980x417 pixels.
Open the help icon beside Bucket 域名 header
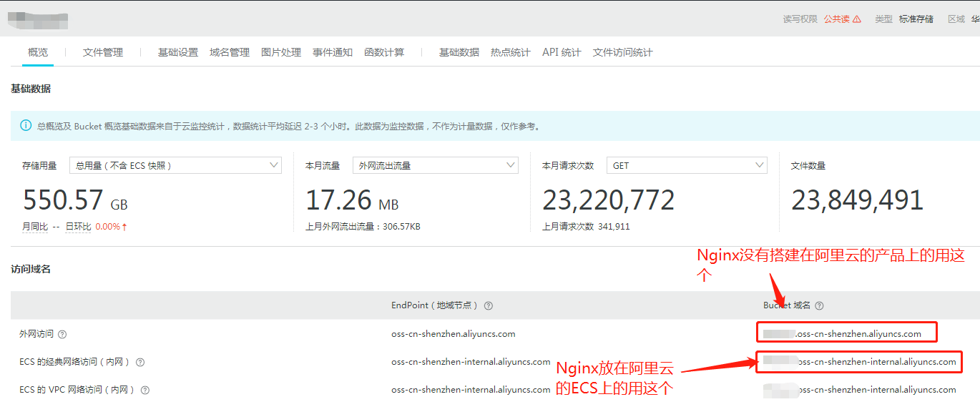(x=820, y=305)
